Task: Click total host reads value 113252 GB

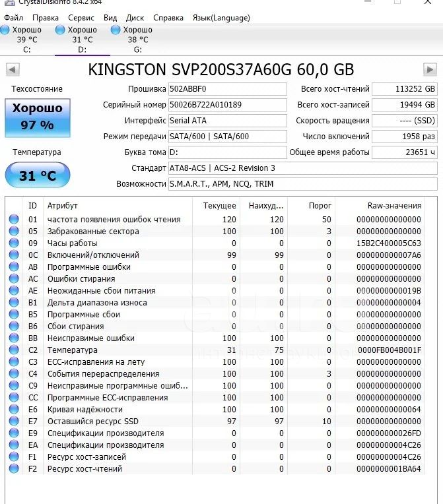Action: point(405,89)
